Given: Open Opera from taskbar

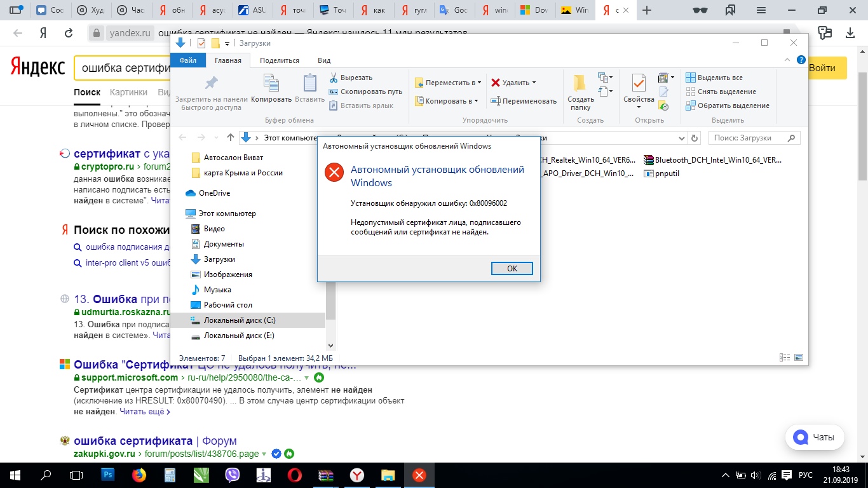Looking at the screenshot, I should click(295, 475).
